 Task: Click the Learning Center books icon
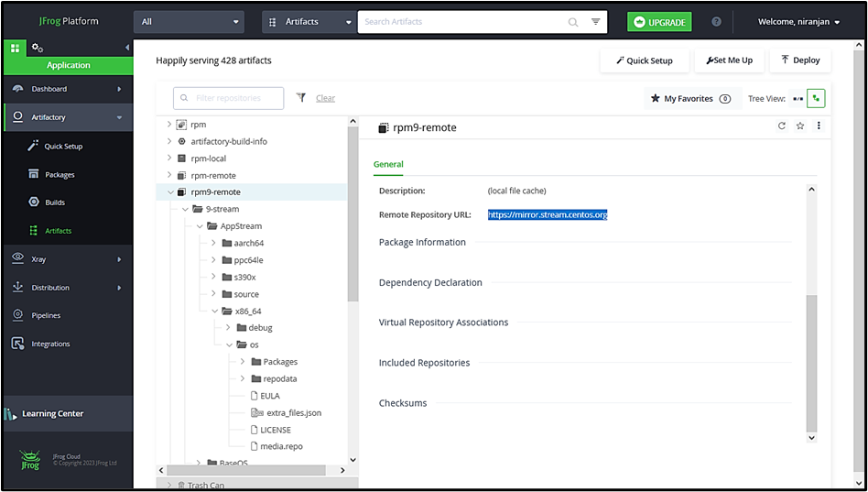tap(10, 414)
